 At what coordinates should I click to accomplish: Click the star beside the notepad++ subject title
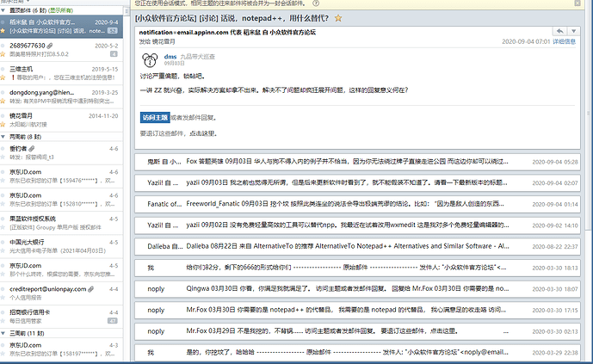(338, 18)
